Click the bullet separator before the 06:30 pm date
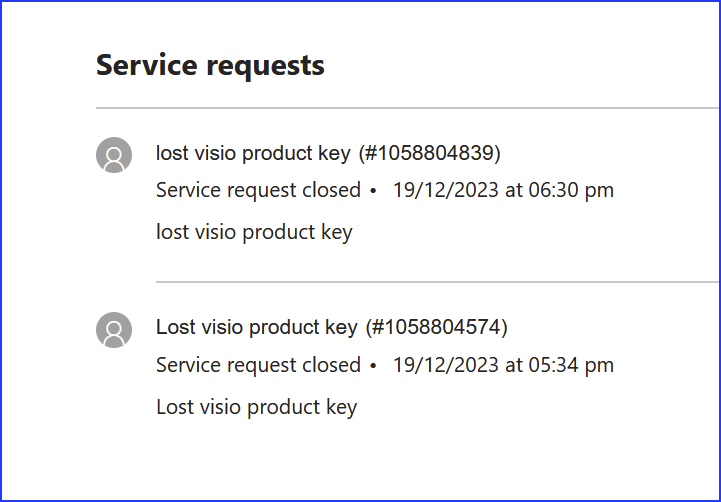This screenshot has width=721, height=502. [x=373, y=190]
